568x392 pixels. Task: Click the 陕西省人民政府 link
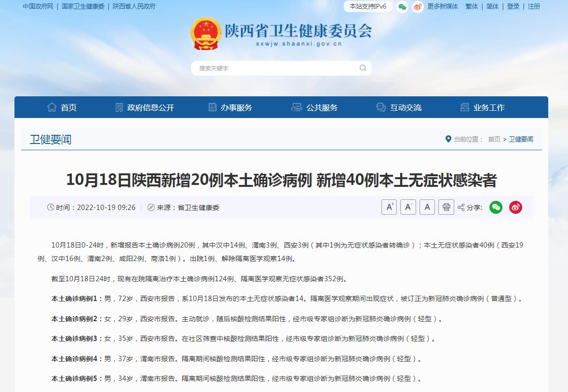[x=134, y=7]
